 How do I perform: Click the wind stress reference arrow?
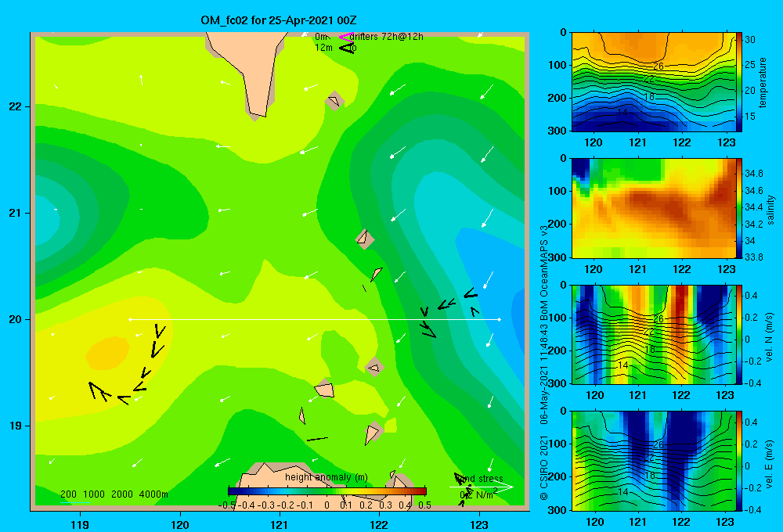click(x=481, y=487)
